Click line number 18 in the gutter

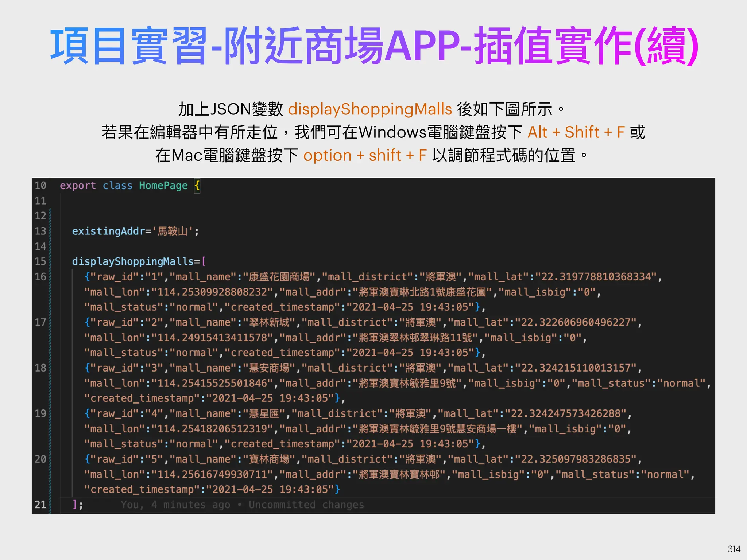(x=40, y=368)
